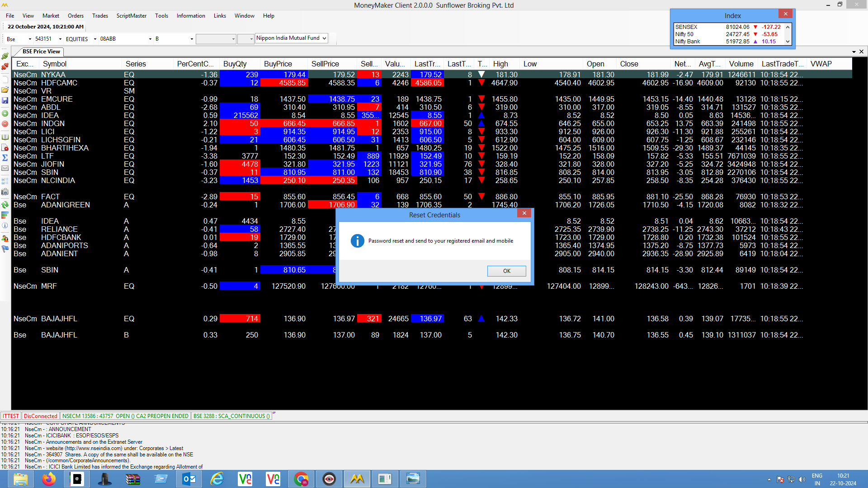This screenshot has height=488, width=868.
Task: Click the blue floppy save icon
Action: [5, 100]
